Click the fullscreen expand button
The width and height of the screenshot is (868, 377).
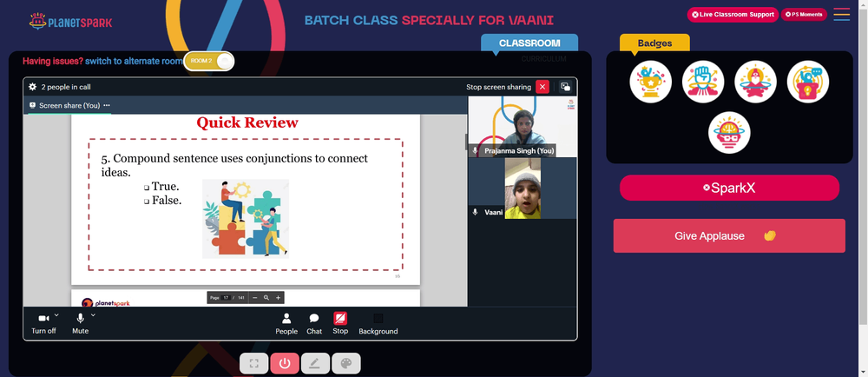pos(254,363)
